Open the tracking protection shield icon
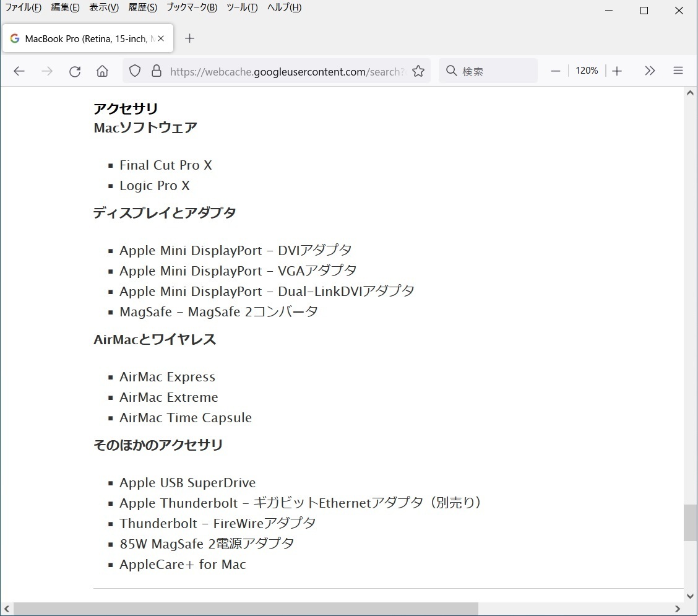 [135, 71]
